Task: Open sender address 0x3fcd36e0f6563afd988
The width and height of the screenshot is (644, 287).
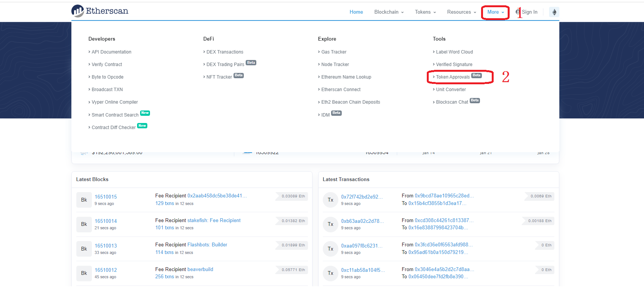Action: [444, 245]
